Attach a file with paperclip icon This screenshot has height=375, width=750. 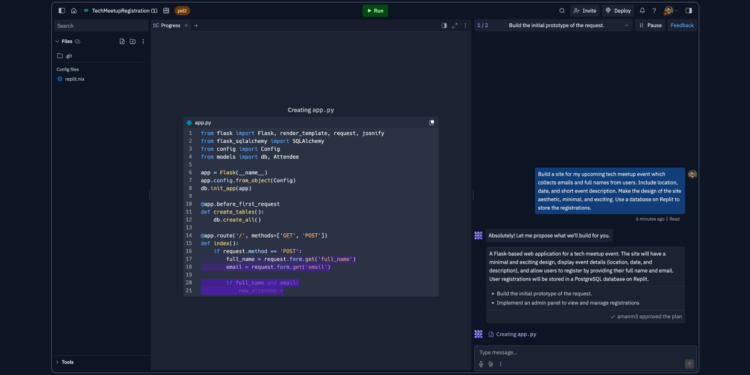click(x=491, y=364)
